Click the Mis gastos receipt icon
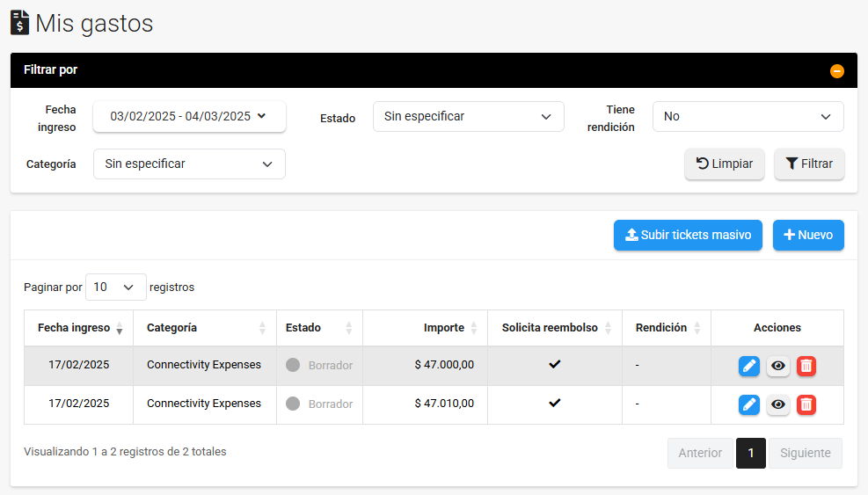Viewport: 868px width, 495px height. tap(19, 23)
